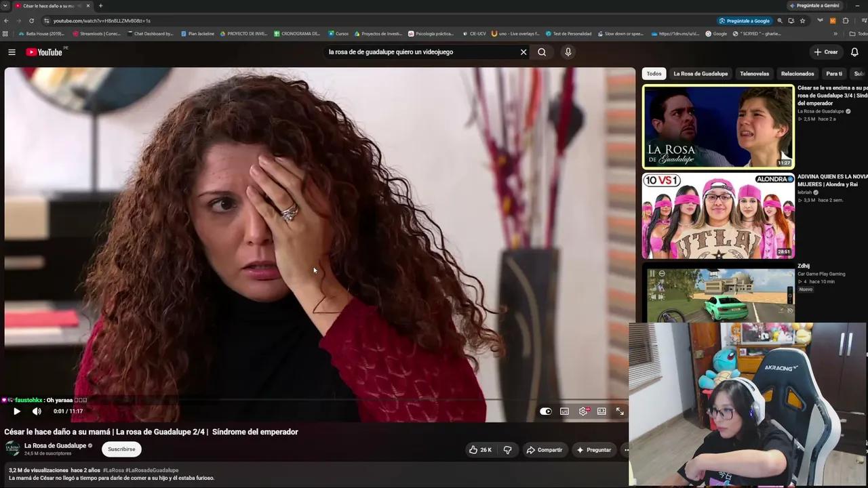
Task: Open 'ADIVINA QUIEN ES LA NOVIA' video title
Action: [832, 180]
